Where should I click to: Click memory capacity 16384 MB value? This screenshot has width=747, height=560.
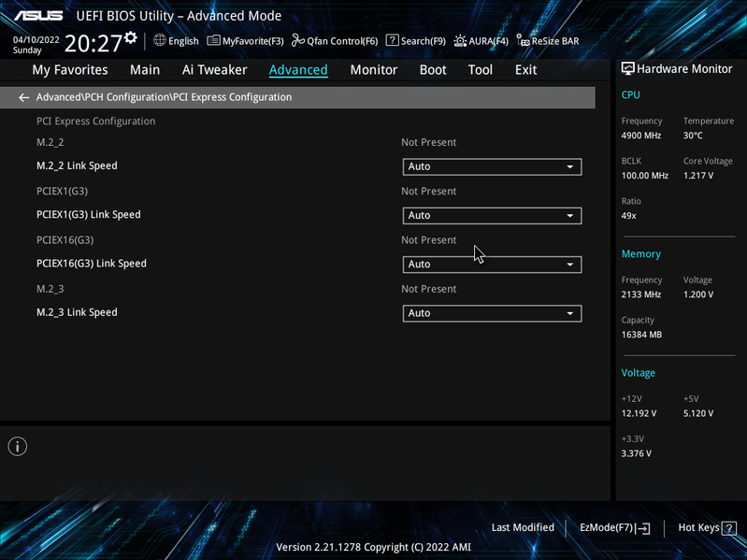click(x=641, y=335)
